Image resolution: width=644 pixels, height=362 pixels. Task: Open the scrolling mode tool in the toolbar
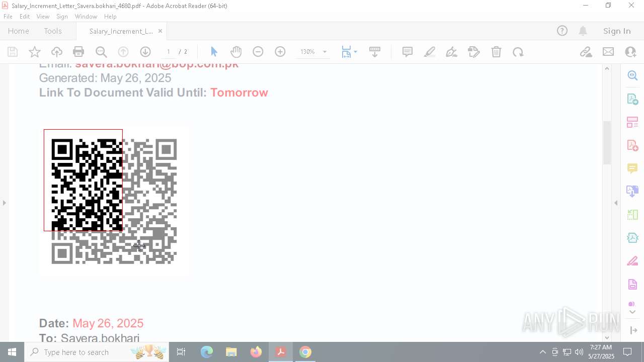(375, 52)
